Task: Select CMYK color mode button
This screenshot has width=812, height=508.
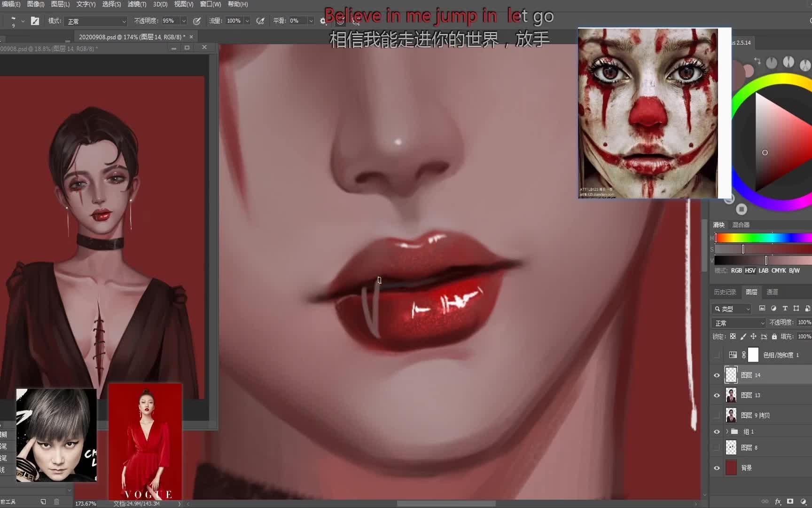Action: 779,270
